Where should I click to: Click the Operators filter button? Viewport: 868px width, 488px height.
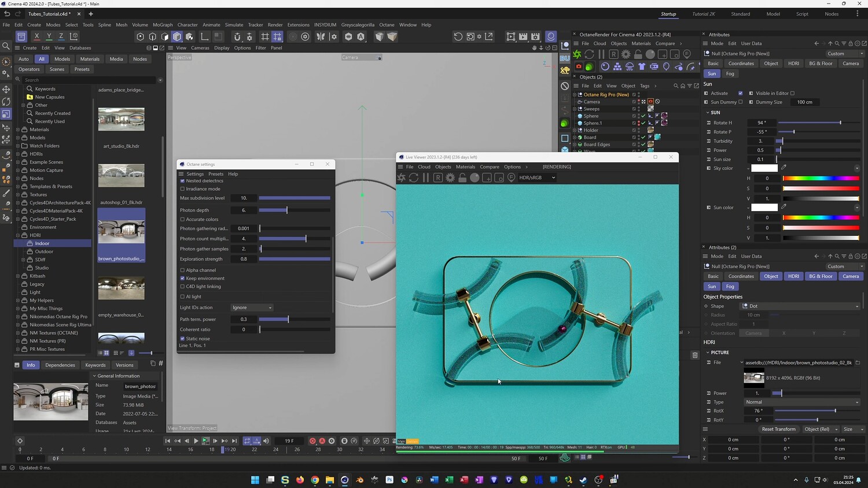click(x=29, y=69)
